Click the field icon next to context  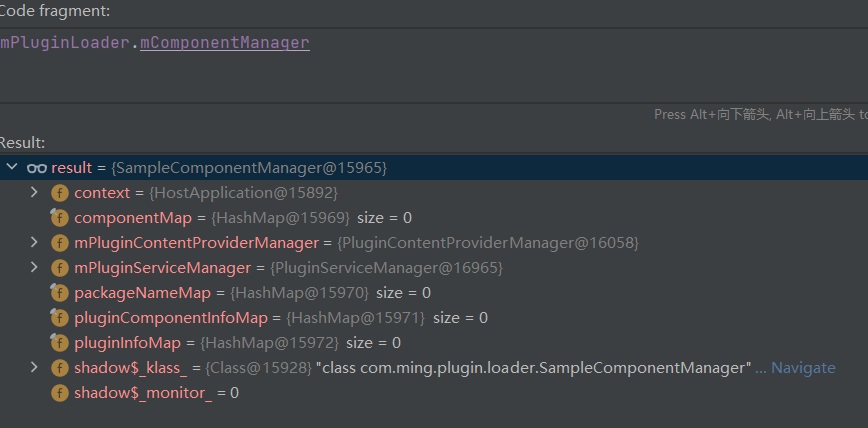[60, 193]
